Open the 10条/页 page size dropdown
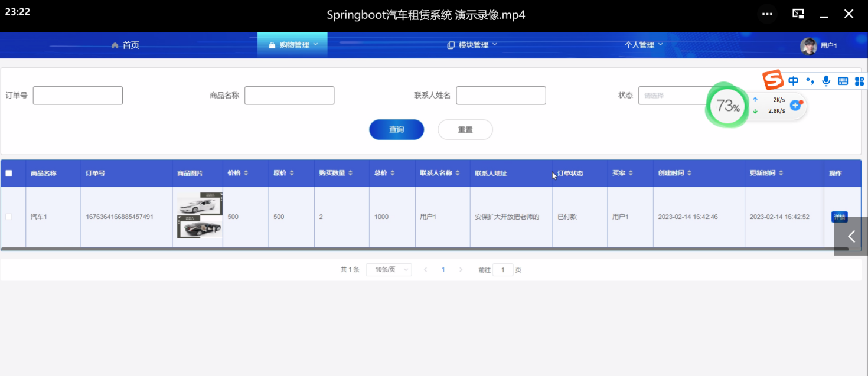868x376 pixels. tap(389, 269)
